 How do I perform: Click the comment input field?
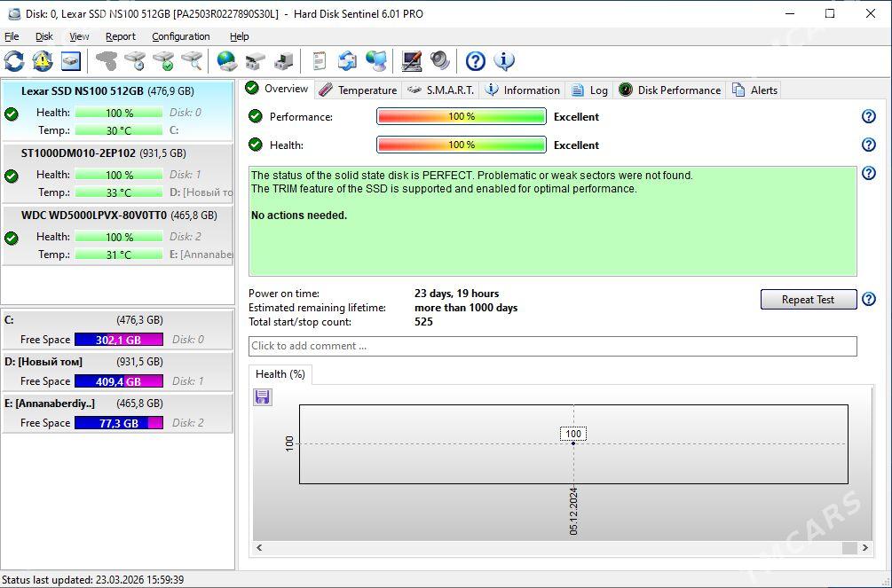pyautogui.click(x=552, y=346)
